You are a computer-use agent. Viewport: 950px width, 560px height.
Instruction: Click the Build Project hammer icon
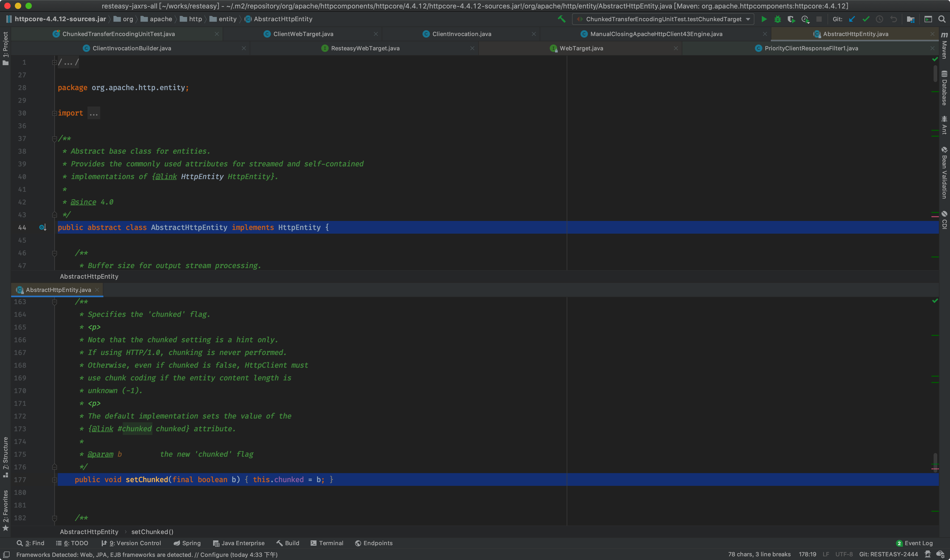click(x=561, y=19)
